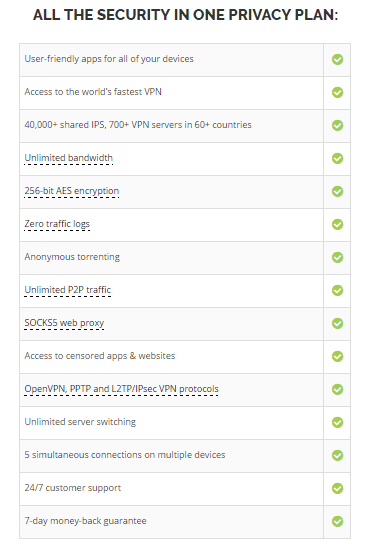Click the green checkmark beside User-friendly apps
The image size is (365, 544).
point(337,59)
